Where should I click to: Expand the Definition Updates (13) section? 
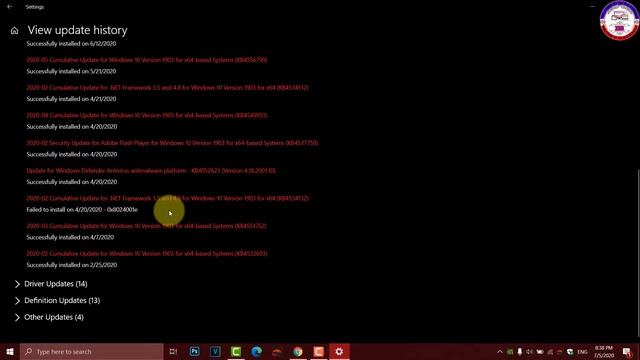point(57,300)
